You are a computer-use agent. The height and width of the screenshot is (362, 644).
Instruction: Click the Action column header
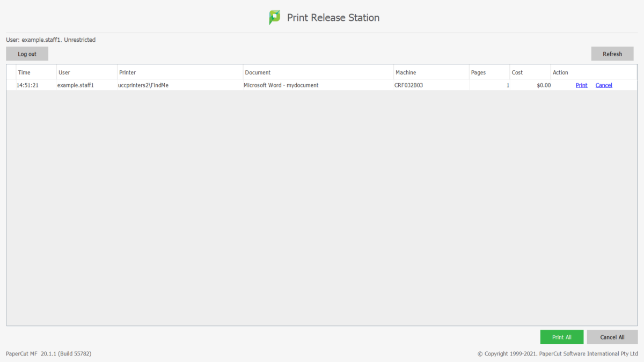pos(560,72)
